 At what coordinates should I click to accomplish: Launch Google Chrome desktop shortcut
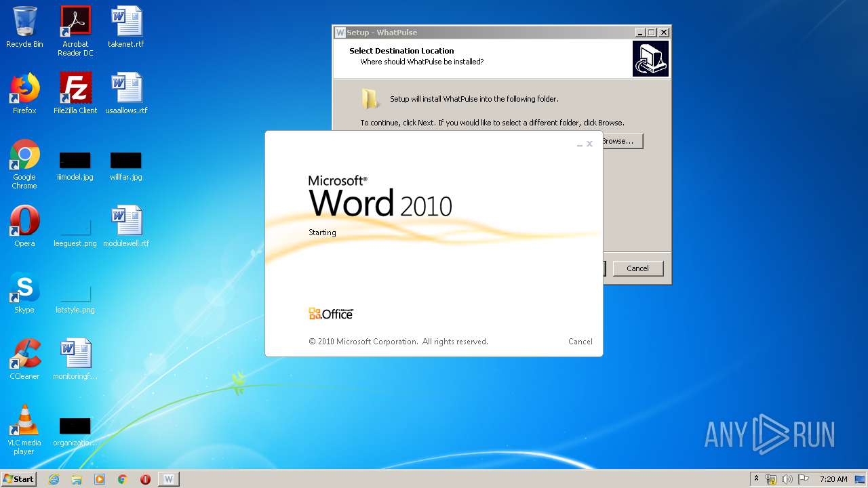tap(24, 164)
